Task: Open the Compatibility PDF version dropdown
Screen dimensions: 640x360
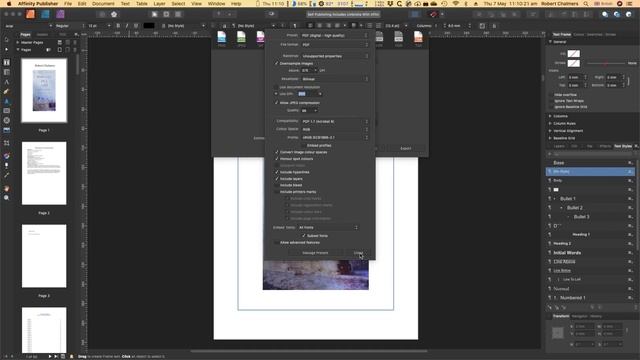Action: click(335, 121)
